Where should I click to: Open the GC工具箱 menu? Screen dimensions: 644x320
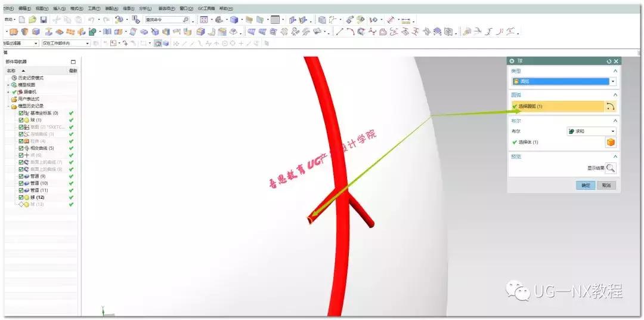(206, 8)
